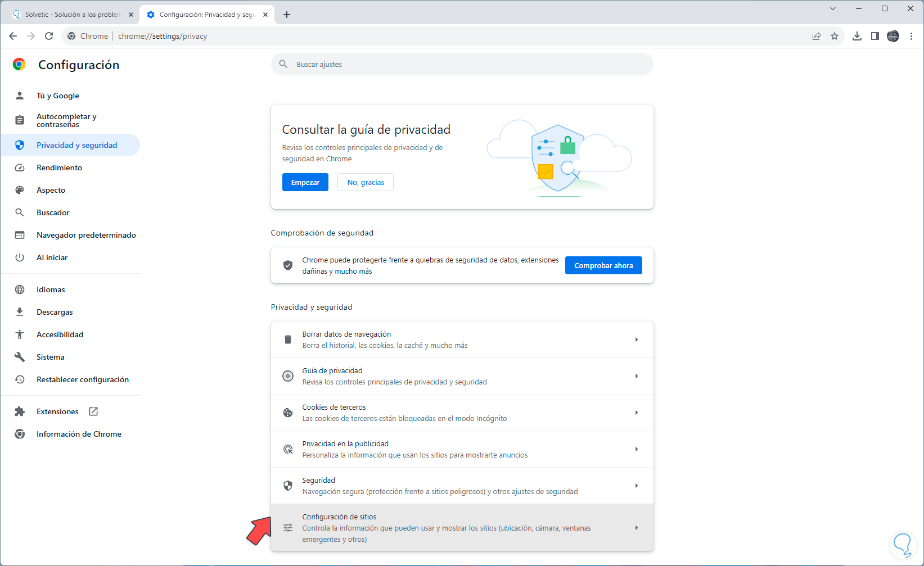
Task: Click the shield check icon in Comprobación de seguridad
Action: (288, 265)
